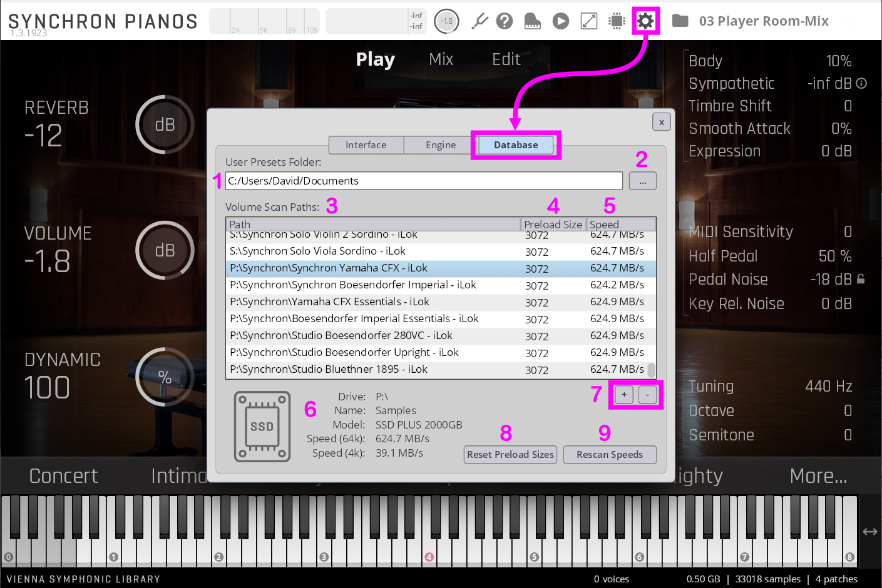Browse for presets folder with ... button
Screen dimensions: 882x588
[x=643, y=181]
